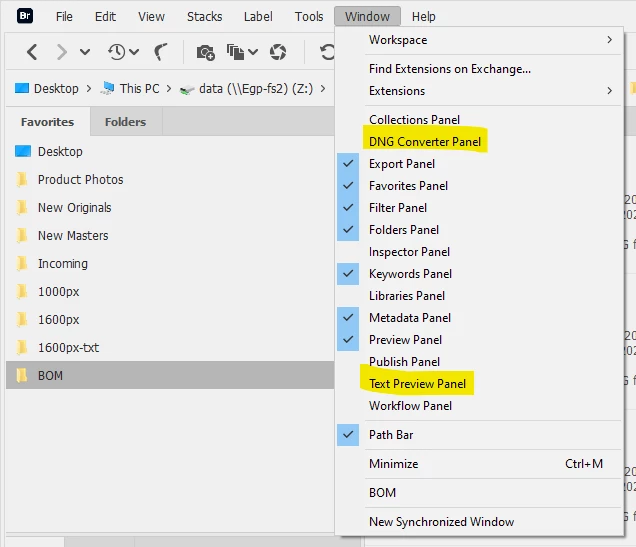
Task: Open the Stacks menu
Action: point(204,17)
